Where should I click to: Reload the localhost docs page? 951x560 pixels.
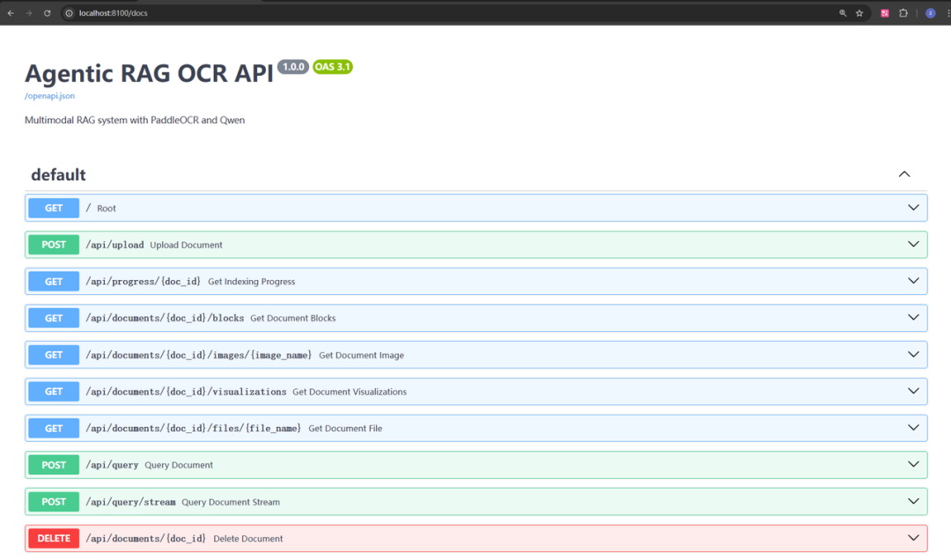(x=47, y=12)
